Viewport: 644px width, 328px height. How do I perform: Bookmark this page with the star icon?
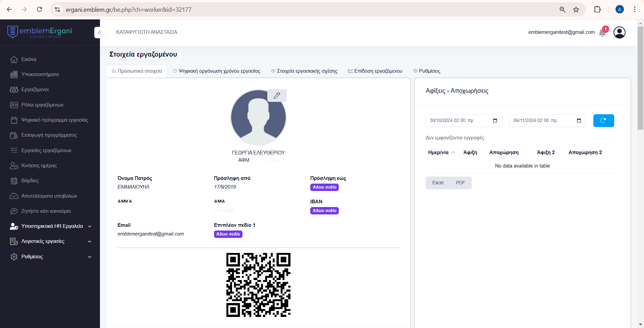(576, 9)
